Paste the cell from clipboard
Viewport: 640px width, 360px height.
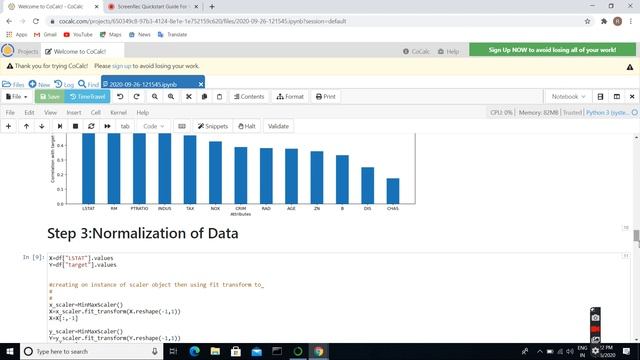pos(220,97)
